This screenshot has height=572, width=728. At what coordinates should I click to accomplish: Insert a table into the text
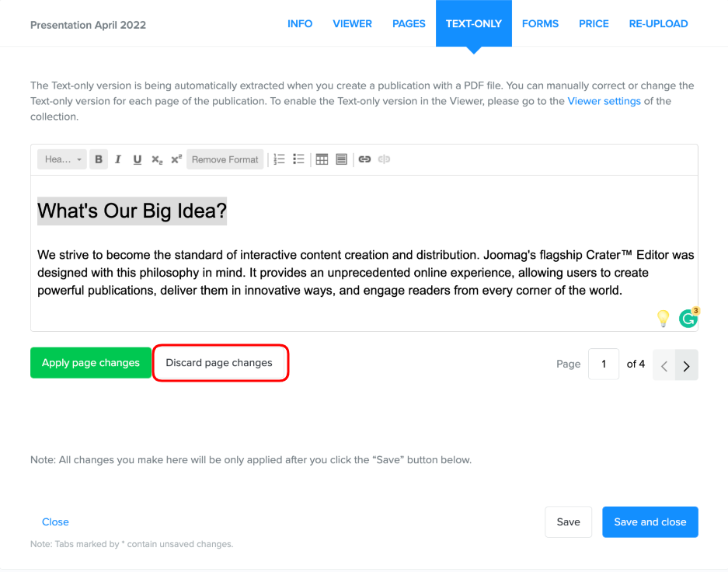click(x=322, y=159)
